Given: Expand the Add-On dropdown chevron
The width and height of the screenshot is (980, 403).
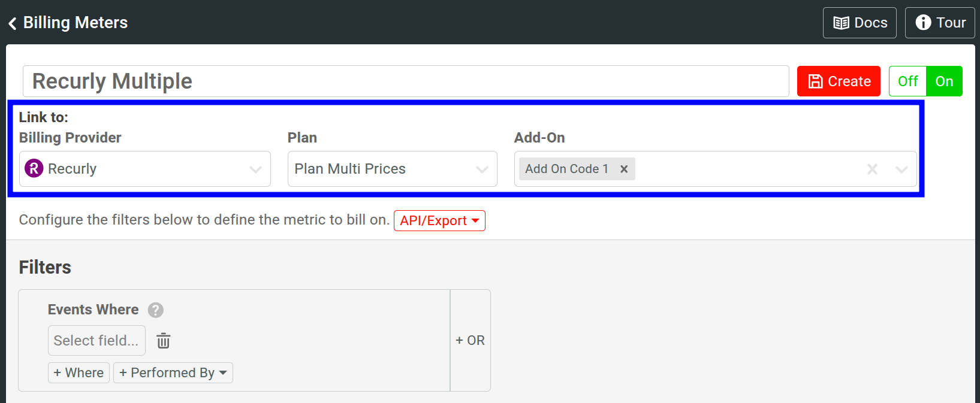Looking at the screenshot, I should [901, 169].
